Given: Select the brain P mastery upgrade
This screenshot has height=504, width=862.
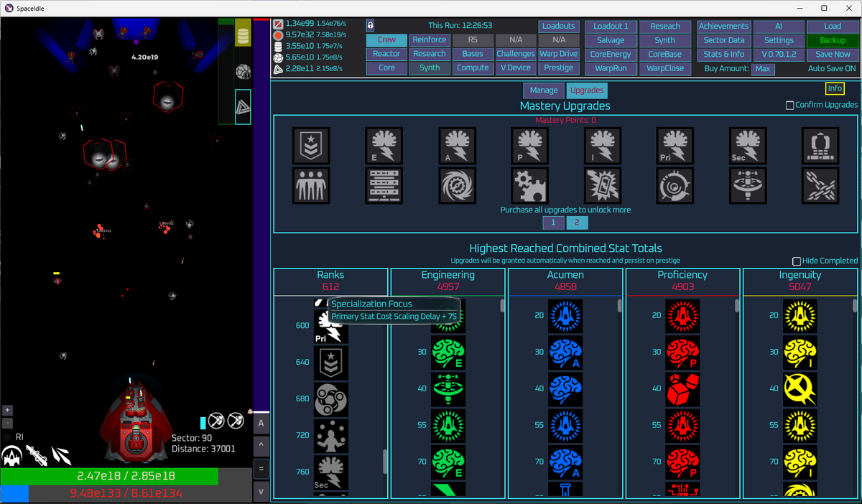Looking at the screenshot, I should (529, 146).
